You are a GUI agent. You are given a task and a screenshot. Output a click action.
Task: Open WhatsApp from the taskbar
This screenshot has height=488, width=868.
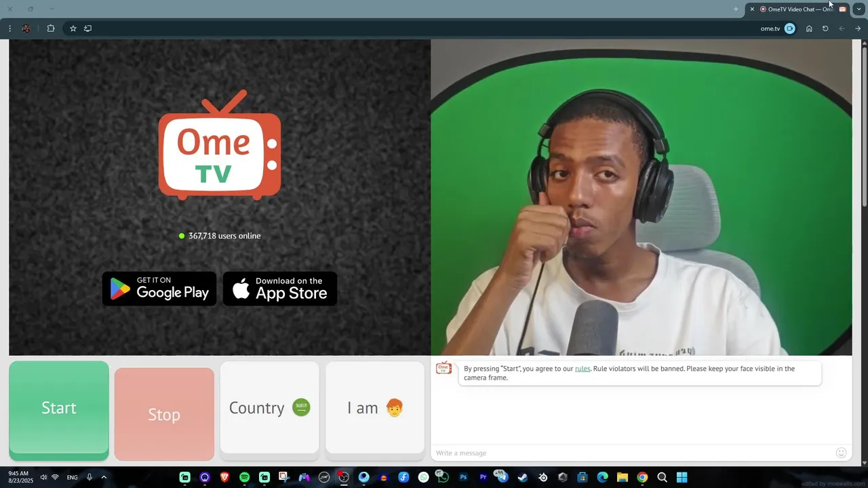coord(424,477)
